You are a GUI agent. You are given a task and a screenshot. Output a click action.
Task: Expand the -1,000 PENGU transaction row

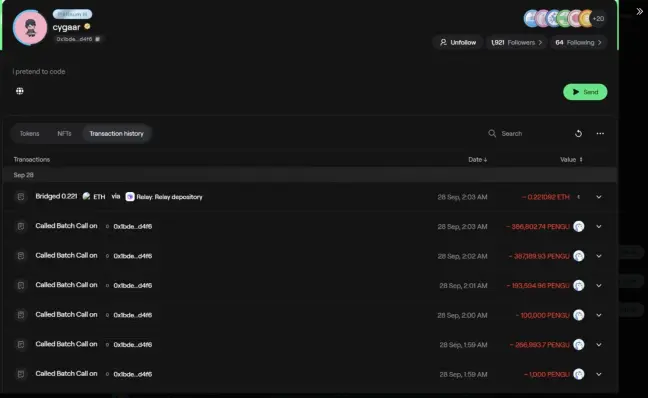click(598, 374)
